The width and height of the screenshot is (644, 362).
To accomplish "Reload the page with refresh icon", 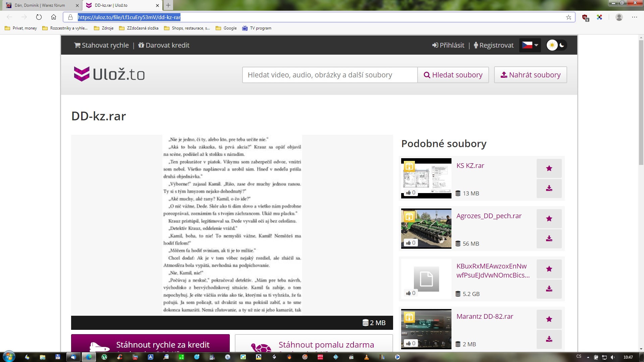I will [x=39, y=17].
